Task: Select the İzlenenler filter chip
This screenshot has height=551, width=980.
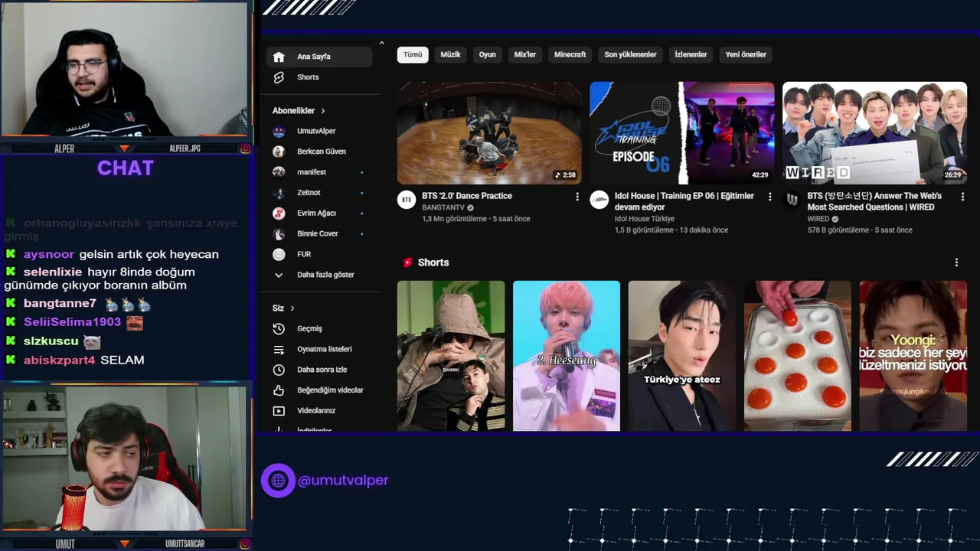Action: (691, 54)
